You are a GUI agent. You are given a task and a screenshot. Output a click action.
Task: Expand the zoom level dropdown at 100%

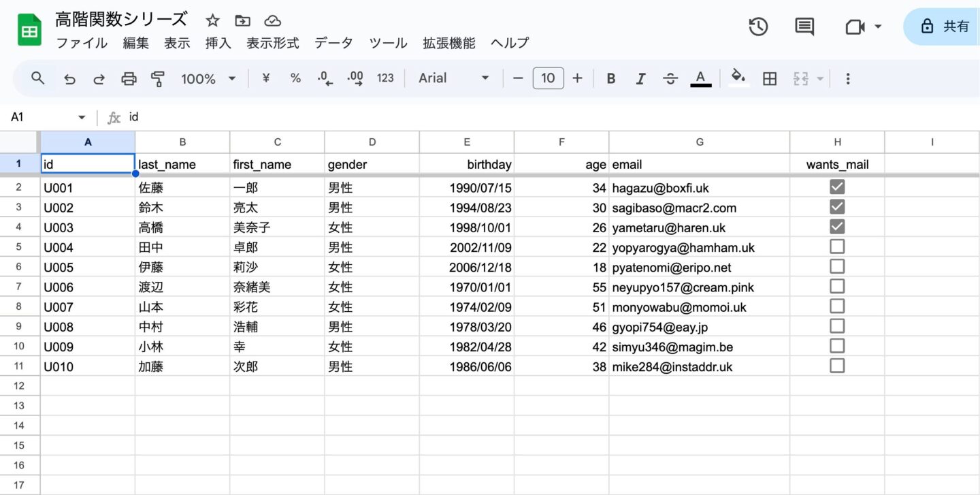pyautogui.click(x=208, y=78)
